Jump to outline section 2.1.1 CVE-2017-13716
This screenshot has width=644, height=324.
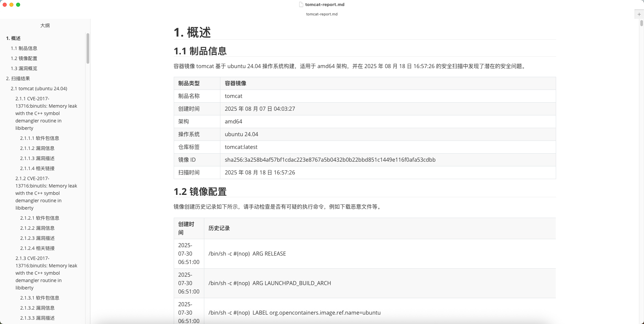[x=46, y=113]
